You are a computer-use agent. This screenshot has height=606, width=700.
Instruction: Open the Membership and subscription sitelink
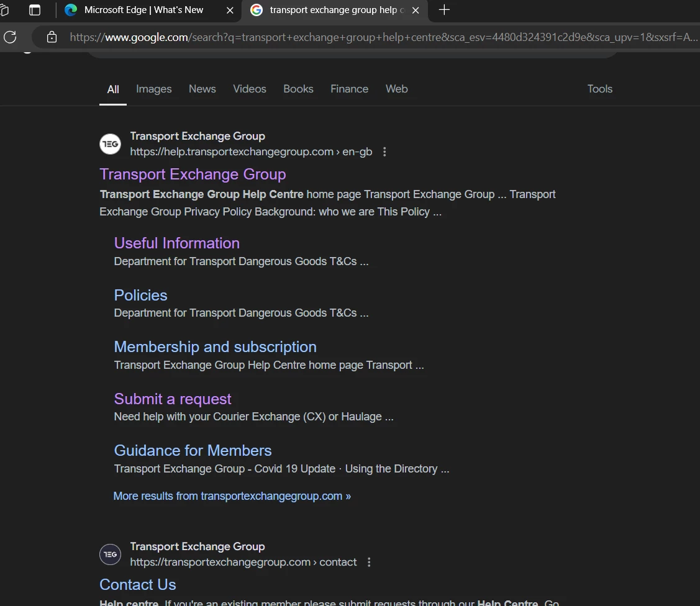tap(215, 347)
